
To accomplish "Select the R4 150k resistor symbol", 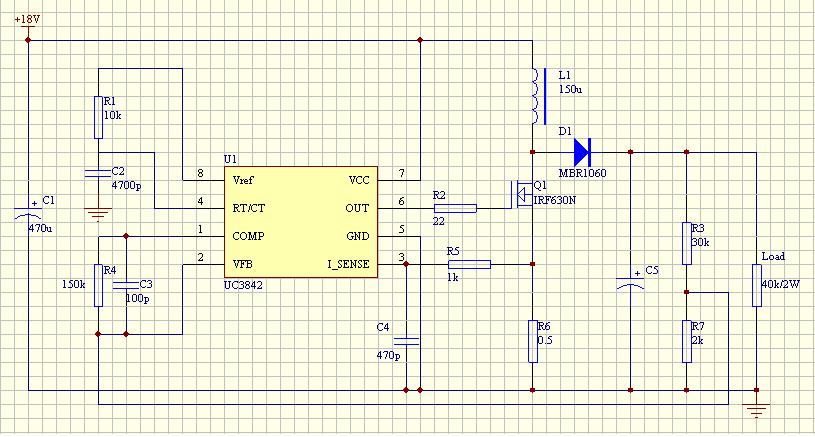I will pyautogui.click(x=98, y=285).
